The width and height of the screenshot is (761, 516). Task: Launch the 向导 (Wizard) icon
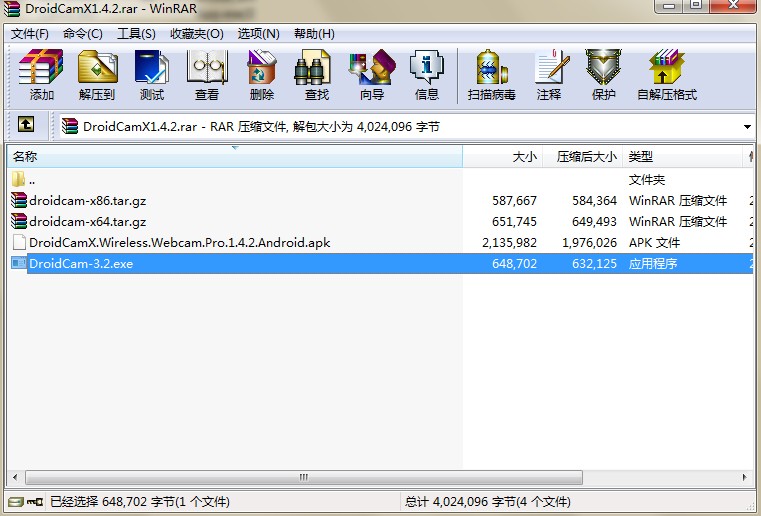(372, 75)
